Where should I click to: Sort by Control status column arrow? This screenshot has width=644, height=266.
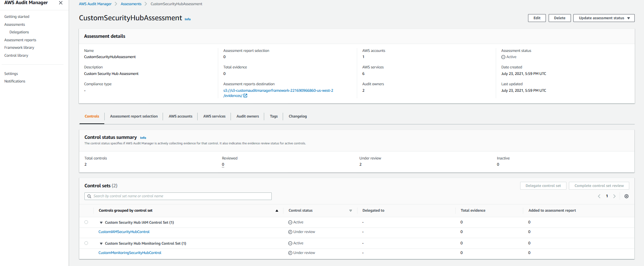[x=351, y=211]
